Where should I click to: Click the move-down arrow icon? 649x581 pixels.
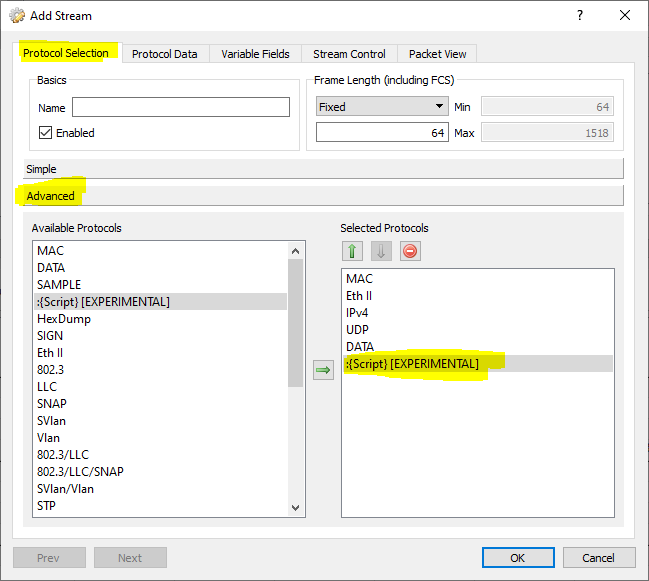tap(381, 251)
